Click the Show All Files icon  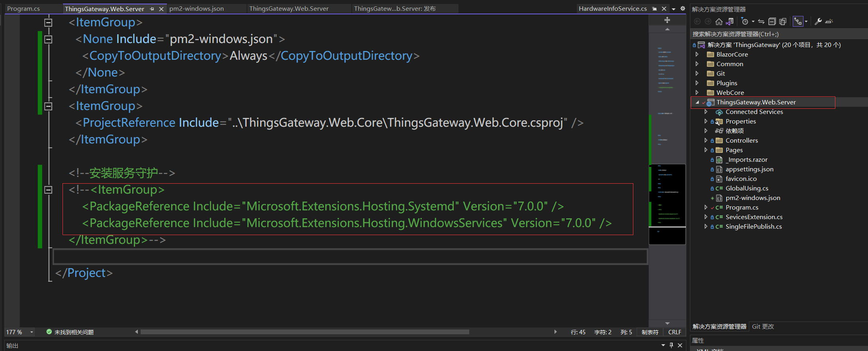[x=783, y=22]
